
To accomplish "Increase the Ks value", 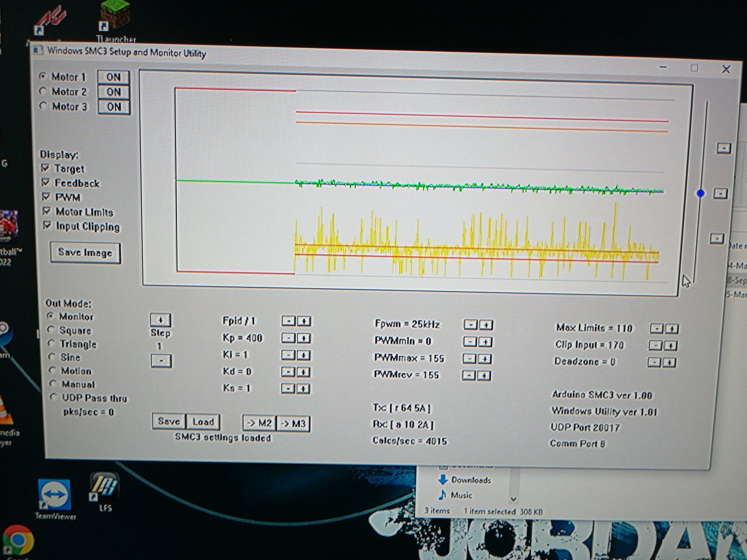I will point(304,388).
